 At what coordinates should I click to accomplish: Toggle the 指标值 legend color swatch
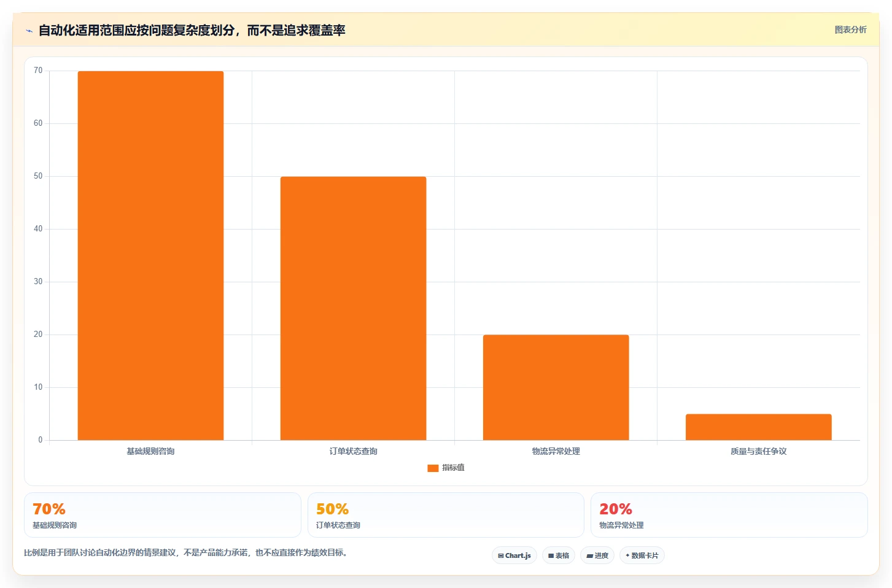pos(433,468)
